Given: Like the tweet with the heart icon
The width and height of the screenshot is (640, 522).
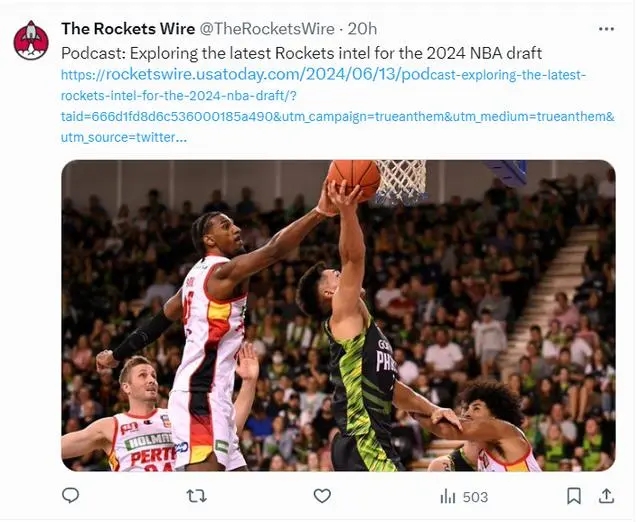Looking at the screenshot, I should point(322,496).
